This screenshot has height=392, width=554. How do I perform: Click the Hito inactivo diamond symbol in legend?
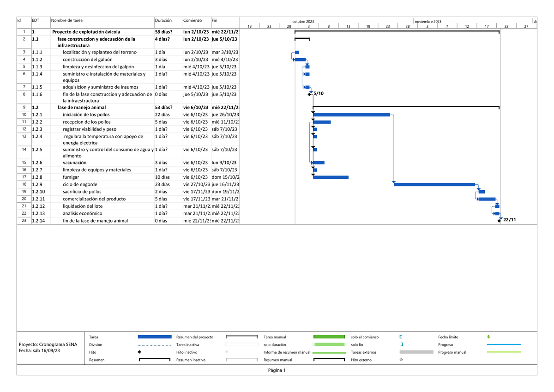tap(227, 352)
